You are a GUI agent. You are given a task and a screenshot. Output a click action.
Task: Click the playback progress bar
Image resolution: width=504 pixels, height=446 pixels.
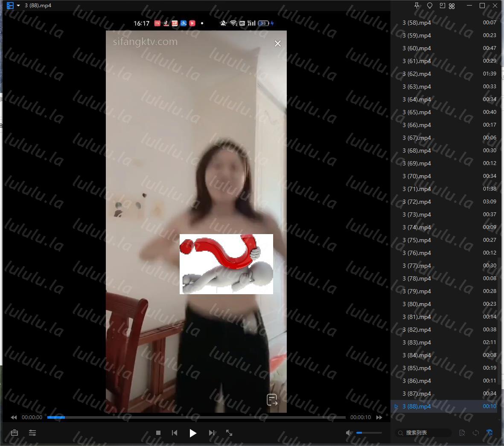click(x=196, y=417)
